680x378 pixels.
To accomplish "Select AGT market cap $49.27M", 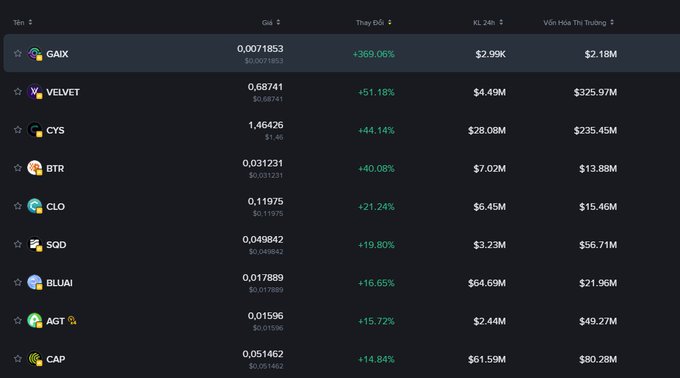I will click(x=598, y=321).
